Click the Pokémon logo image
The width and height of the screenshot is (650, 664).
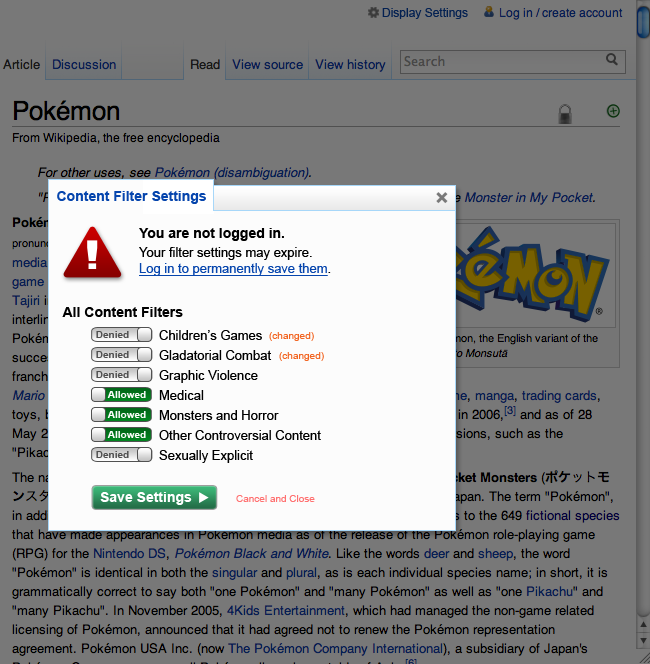point(533,274)
